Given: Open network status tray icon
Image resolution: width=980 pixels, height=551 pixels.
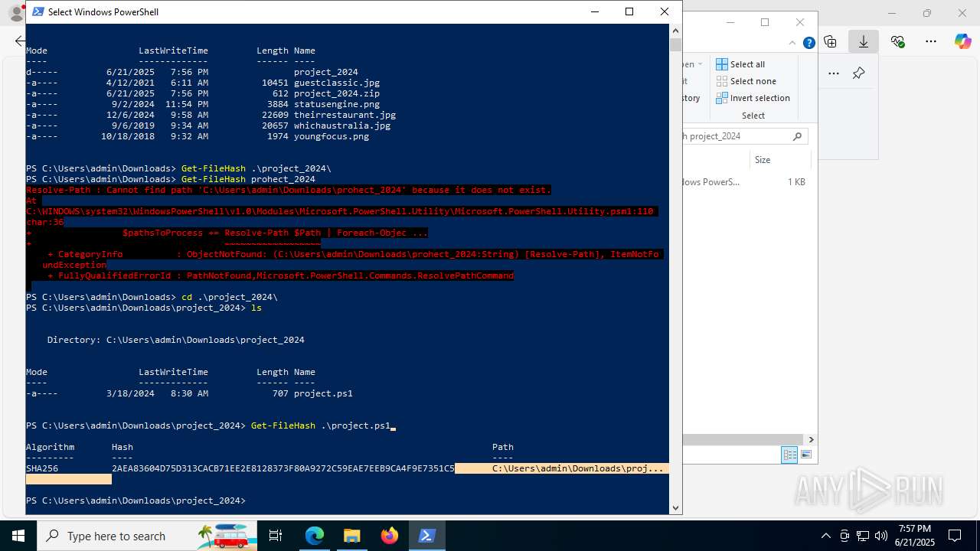Looking at the screenshot, I should 863,536.
